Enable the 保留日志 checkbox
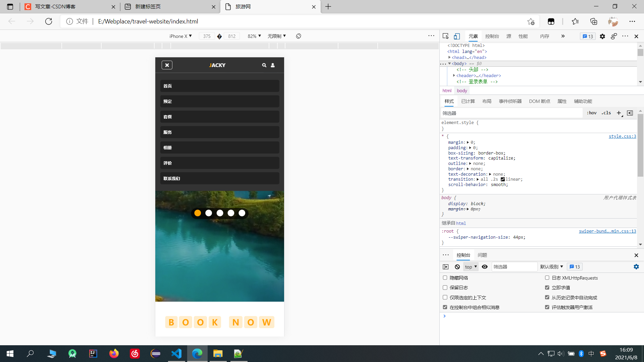The image size is (644, 362). coord(445,287)
